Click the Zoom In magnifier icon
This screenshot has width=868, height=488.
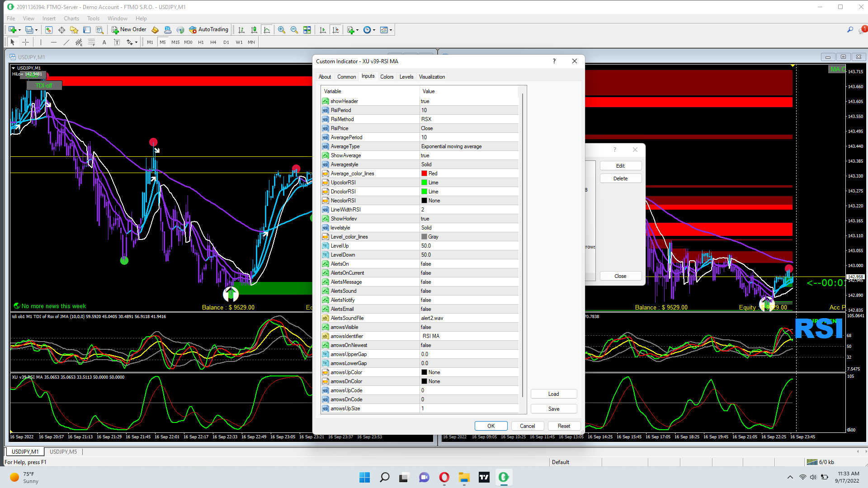[281, 30]
